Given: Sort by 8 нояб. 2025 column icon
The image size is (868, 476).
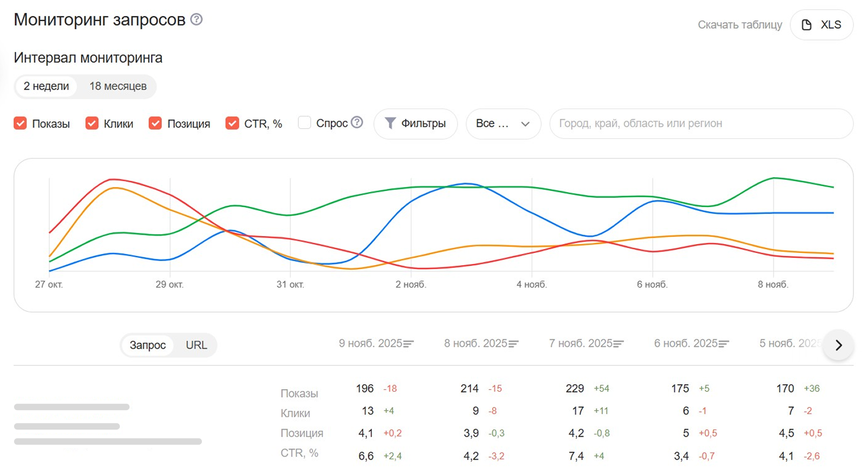Looking at the screenshot, I should (x=514, y=344).
